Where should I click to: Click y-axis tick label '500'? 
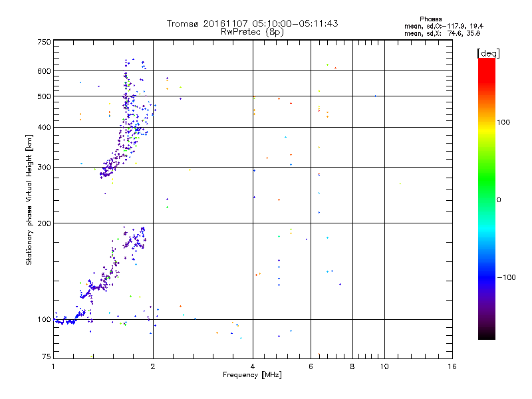[44, 96]
